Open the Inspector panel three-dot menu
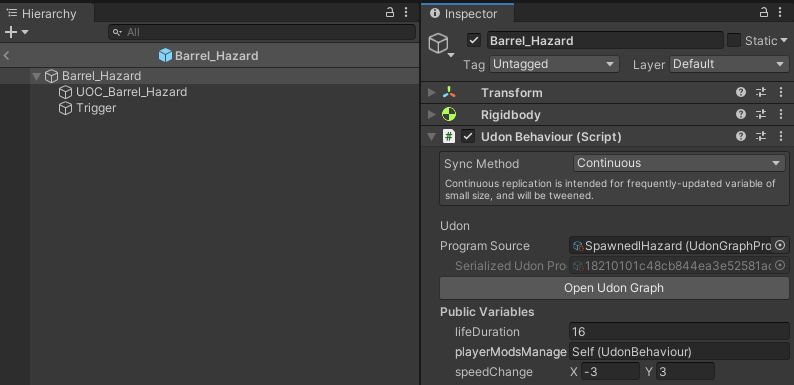The width and height of the screenshot is (794, 385). point(780,13)
